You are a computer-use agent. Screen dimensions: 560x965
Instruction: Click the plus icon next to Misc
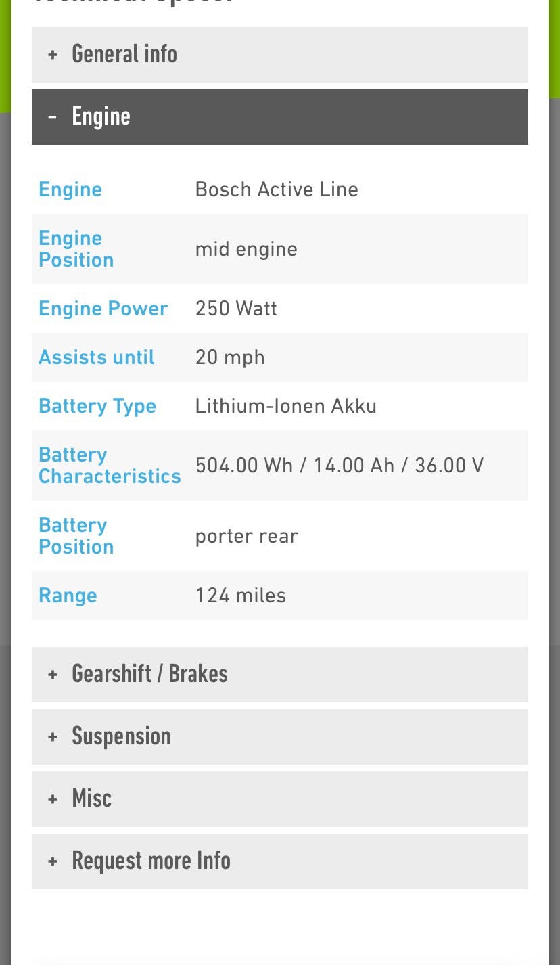(53, 799)
